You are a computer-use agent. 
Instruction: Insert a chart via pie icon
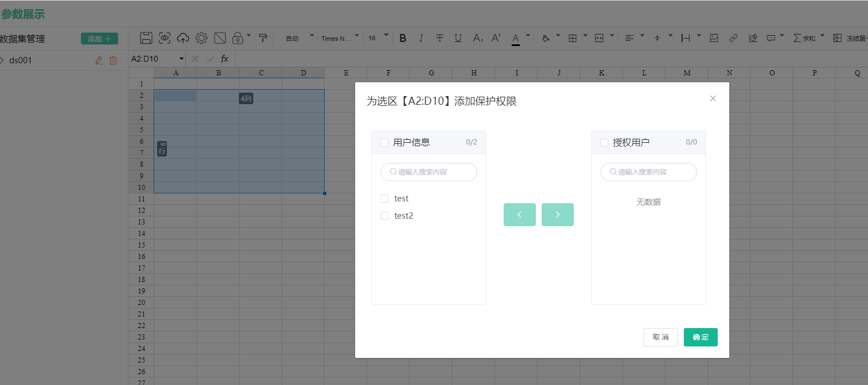click(x=752, y=38)
